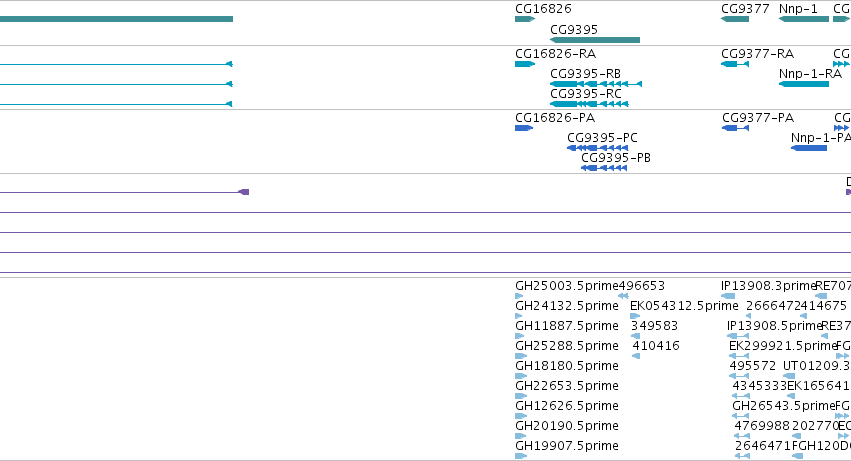Select EST GH26543.5prime label
This screenshot has height=461, width=851.
pyautogui.click(x=783, y=406)
